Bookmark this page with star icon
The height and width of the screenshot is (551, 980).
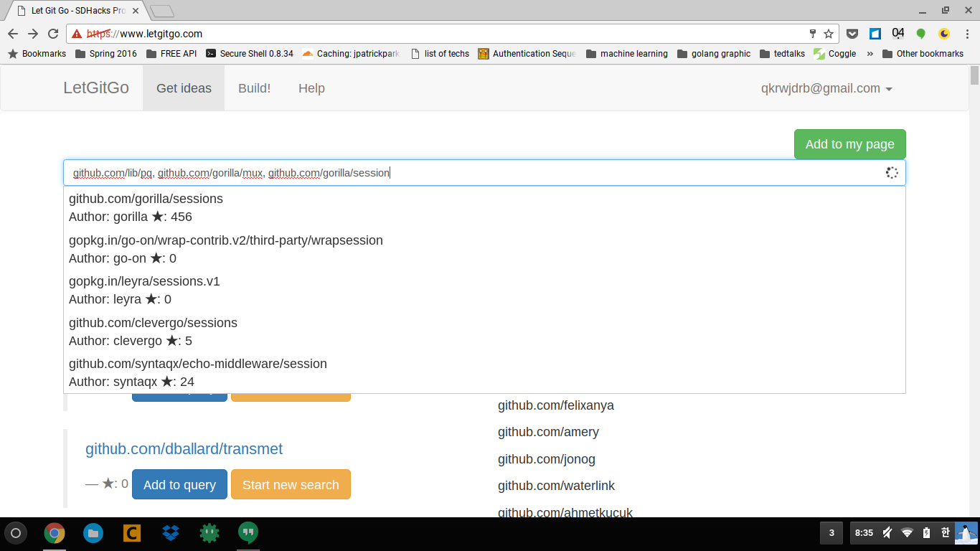(829, 34)
